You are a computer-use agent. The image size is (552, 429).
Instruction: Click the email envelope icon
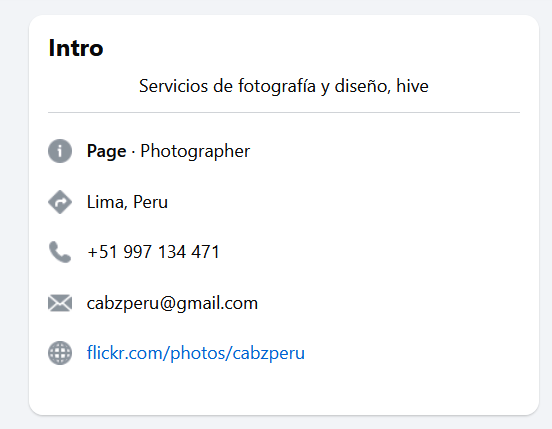[x=60, y=303]
